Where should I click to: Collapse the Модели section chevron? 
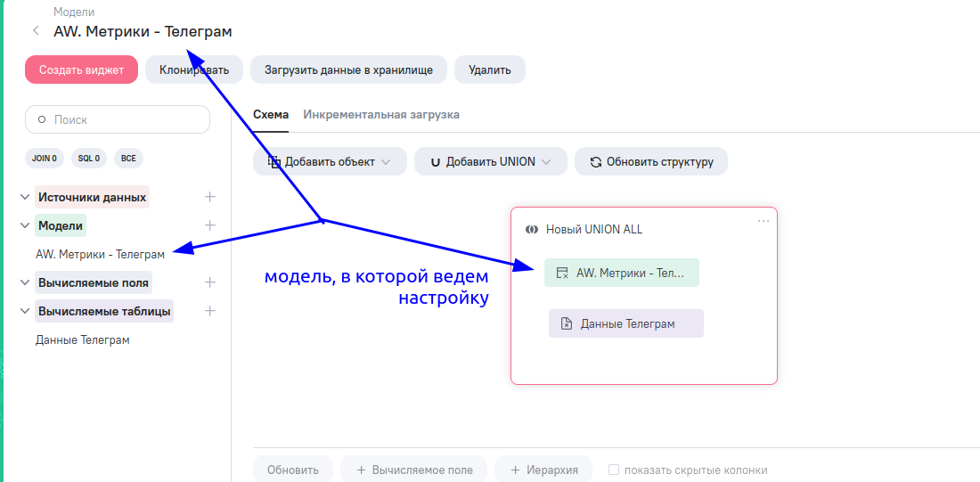coord(24,225)
